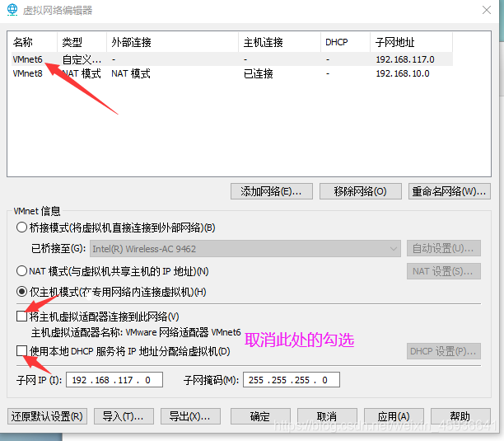Click the 类型 column header
Viewport: 504px width, 441px height.
tap(82, 42)
